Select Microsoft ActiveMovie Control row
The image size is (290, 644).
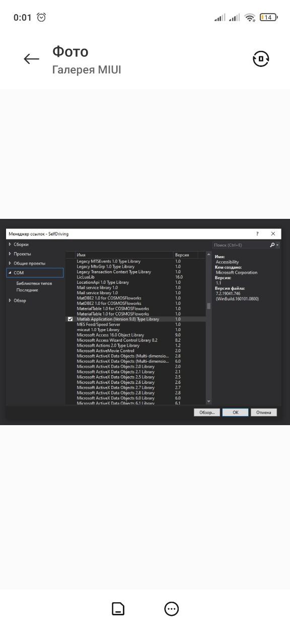136,351
